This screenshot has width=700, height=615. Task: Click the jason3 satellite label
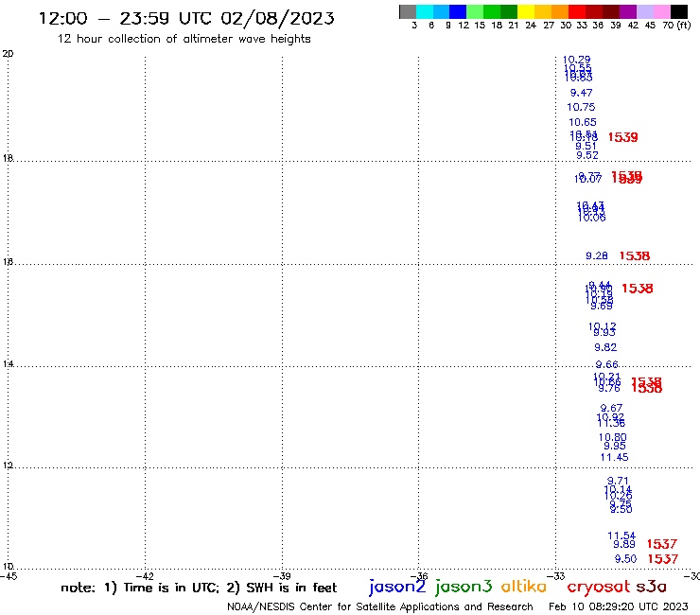coord(464,587)
